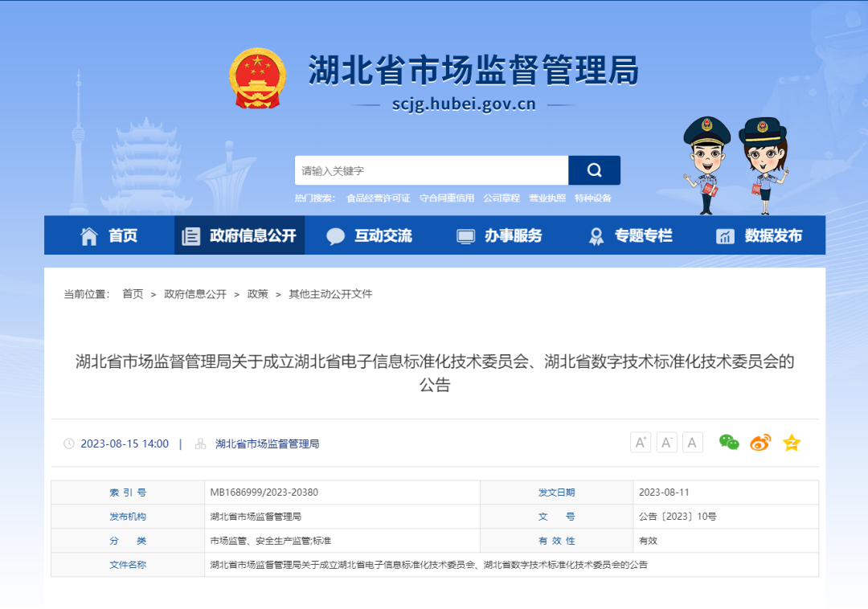Go to 互动交流 section

(370, 235)
